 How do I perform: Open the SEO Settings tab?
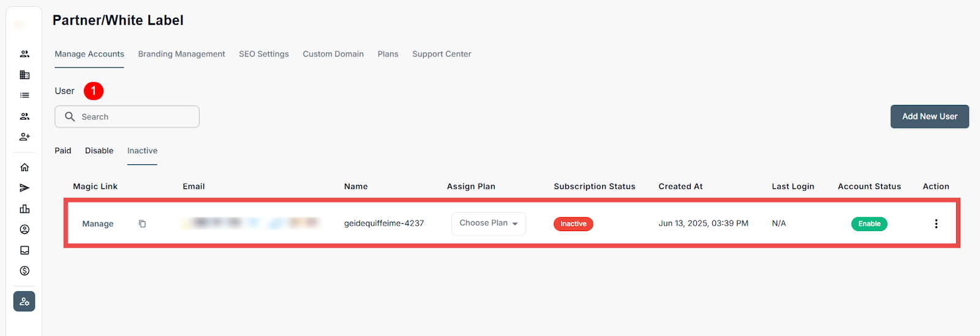point(263,54)
